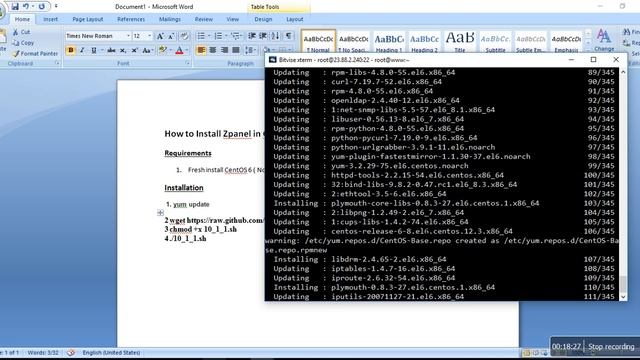The image size is (640, 360).
Task: Switch to the References tab
Action: tap(131, 19)
